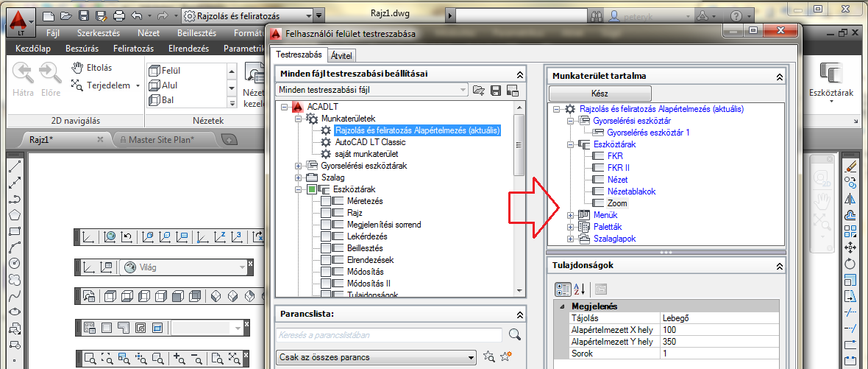This screenshot has width=868, height=369.
Task: Open the Eszköztárak ribbon button
Action: tap(831, 81)
